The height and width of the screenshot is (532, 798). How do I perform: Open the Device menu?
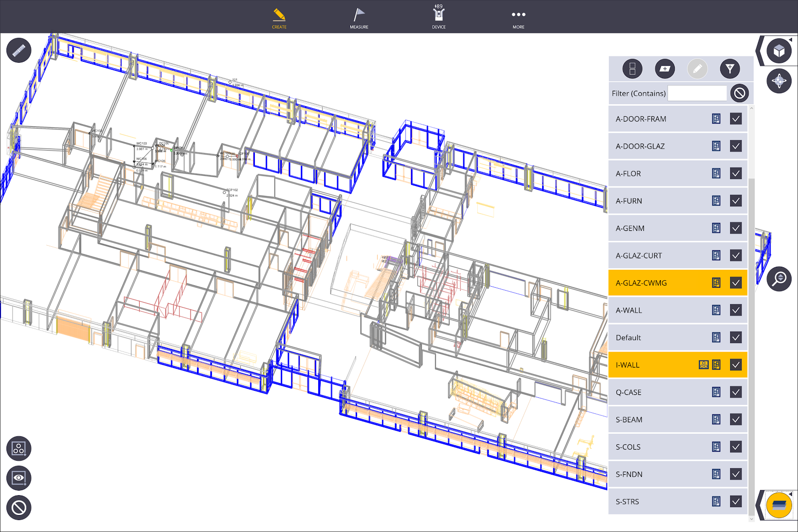(x=438, y=18)
